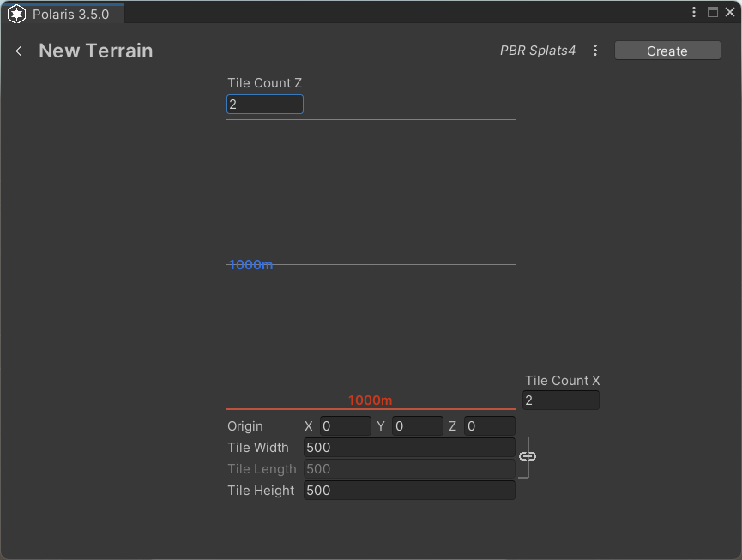Close the Polaris window
This screenshot has height=560, width=742.
click(730, 12)
